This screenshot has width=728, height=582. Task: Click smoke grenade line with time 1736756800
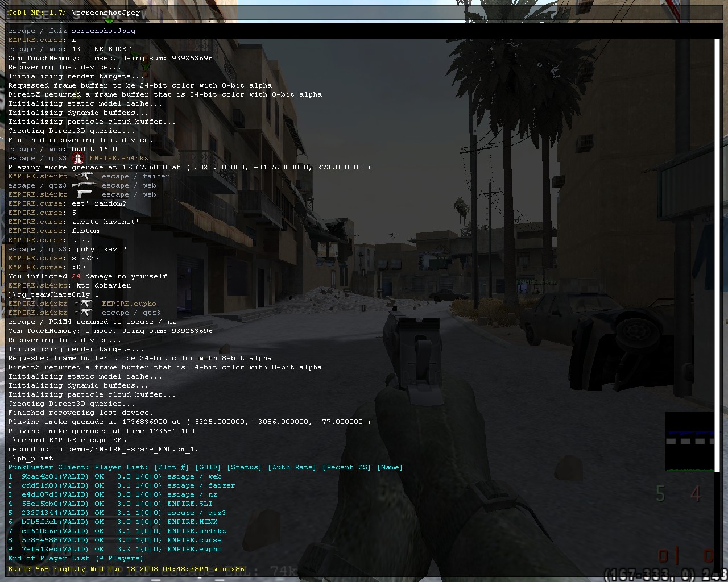[x=189, y=167]
